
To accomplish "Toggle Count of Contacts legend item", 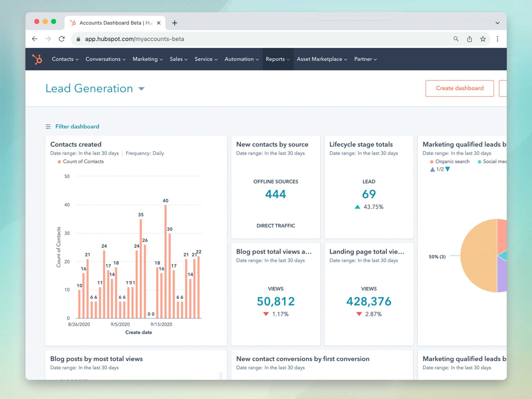I will click(x=81, y=161).
